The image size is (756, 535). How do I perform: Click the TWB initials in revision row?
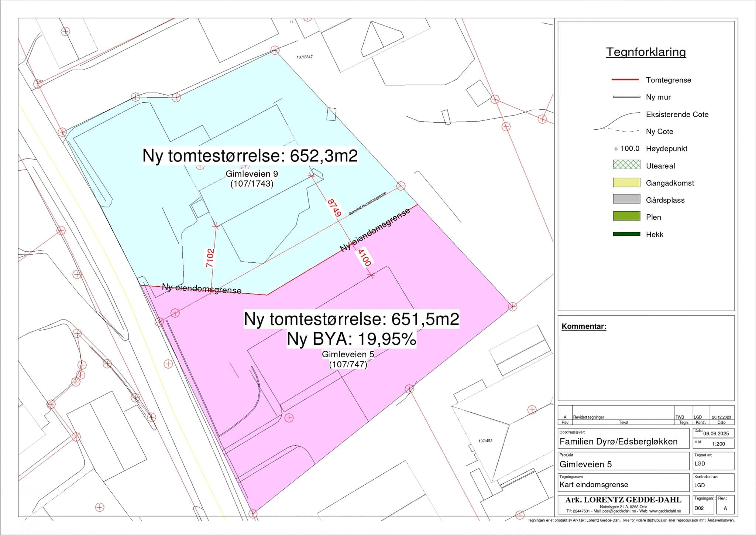pos(680,417)
